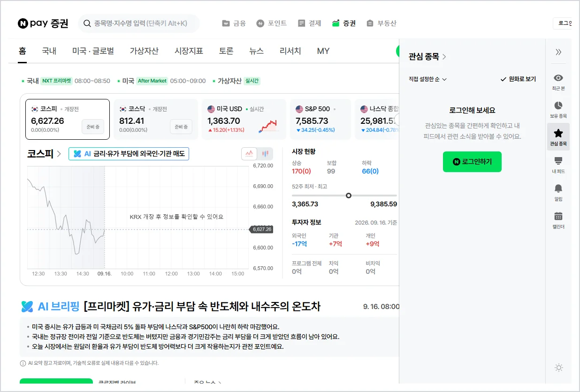The image size is (580, 392).
Task: Click the 미국 After Market status
Action: (161, 81)
